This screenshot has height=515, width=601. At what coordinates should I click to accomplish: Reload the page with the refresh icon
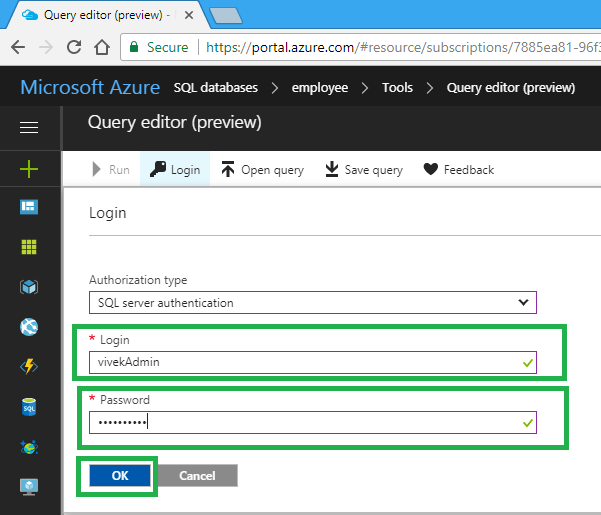pyautogui.click(x=74, y=47)
